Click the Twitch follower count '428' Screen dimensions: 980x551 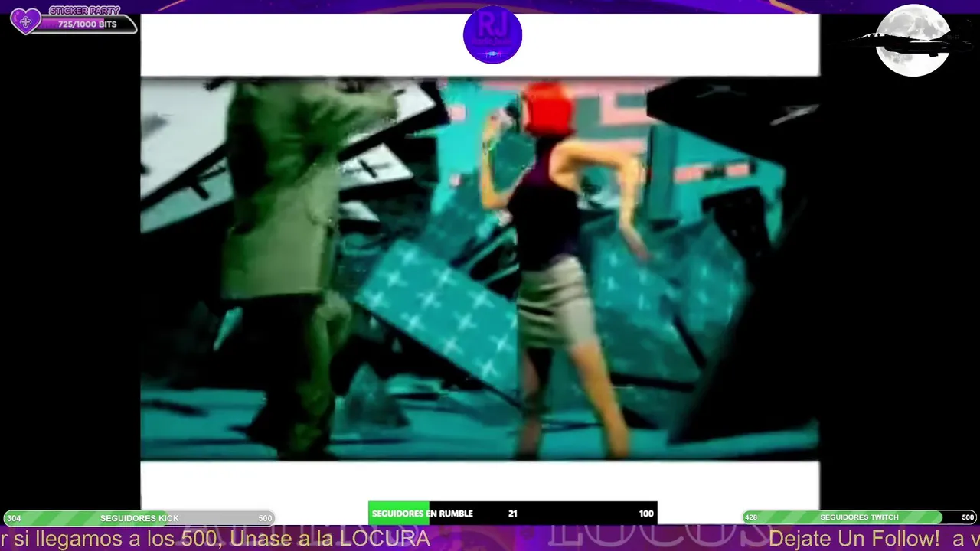click(751, 518)
